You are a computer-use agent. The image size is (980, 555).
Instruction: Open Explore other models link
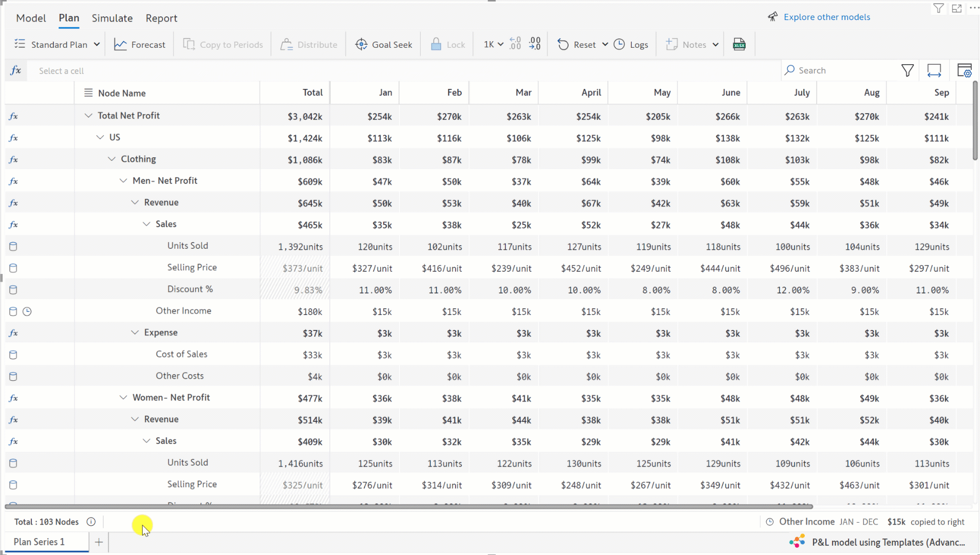coord(826,17)
